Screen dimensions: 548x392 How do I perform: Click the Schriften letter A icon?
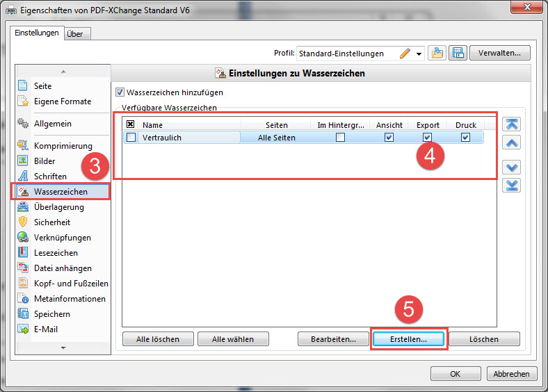tap(23, 176)
